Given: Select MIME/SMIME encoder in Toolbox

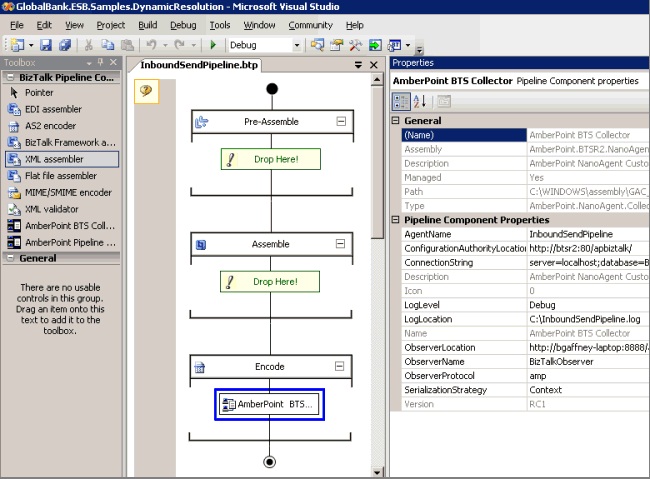Looking at the screenshot, I should point(62,192).
